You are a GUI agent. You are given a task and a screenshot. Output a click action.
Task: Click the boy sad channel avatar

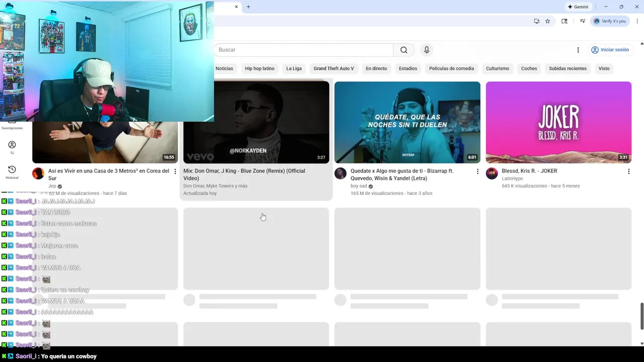click(x=341, y=174)
